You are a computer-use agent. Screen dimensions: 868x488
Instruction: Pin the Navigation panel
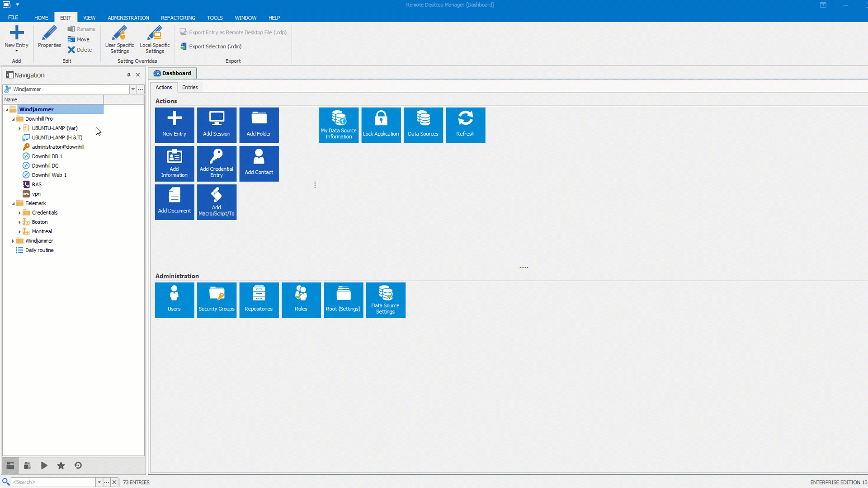click(x=129, y=75)
